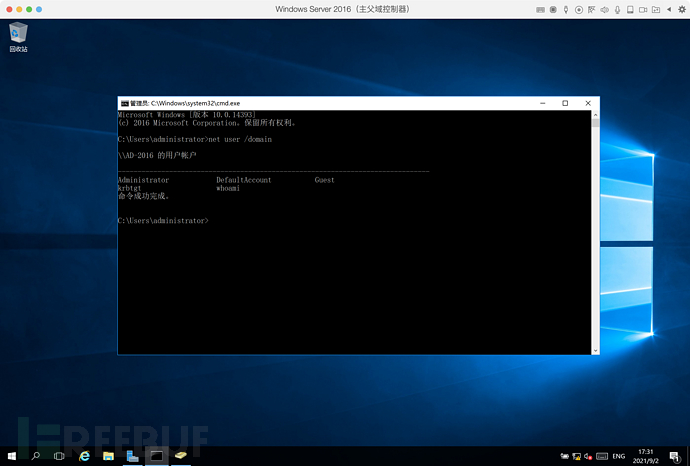Open the Action Center notifications icon
The width and height of the screenshot is (690, 466).
coord(674,457)
